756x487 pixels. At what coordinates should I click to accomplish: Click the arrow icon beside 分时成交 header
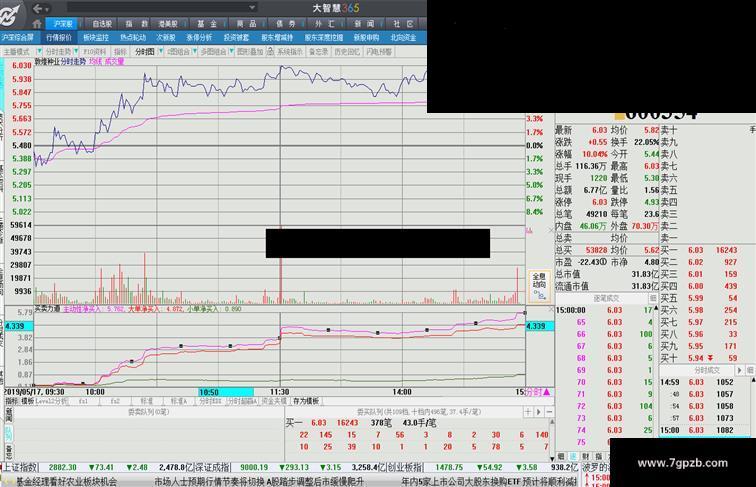click(x=740, y=370)
